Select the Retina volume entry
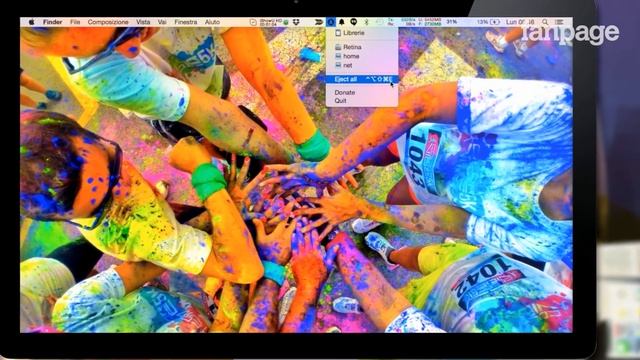Image resolution: width=640 pixels, height=360 pixels. click(x=362, y=47)
